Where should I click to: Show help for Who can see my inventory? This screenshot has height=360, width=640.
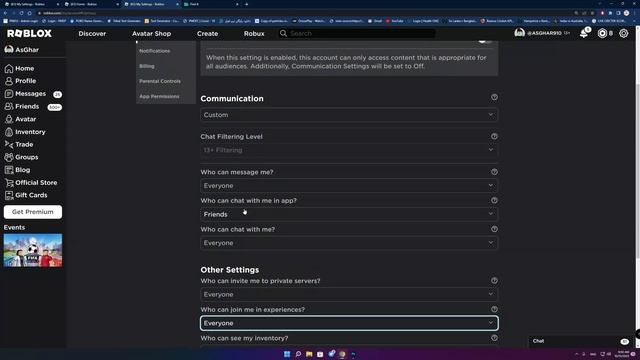pyautogui.click(x=494, y=338)
